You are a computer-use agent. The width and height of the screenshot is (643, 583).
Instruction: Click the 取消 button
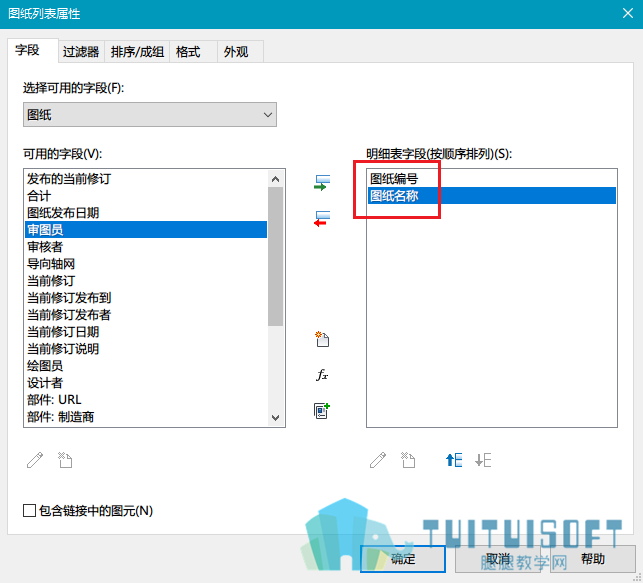[497, 558]
